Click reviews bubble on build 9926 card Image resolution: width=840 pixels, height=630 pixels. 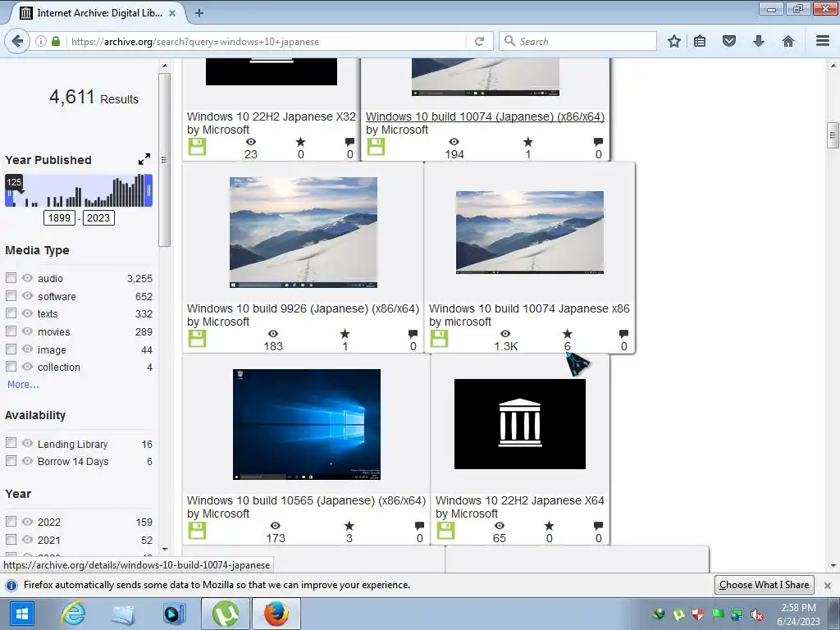point(413,334)
